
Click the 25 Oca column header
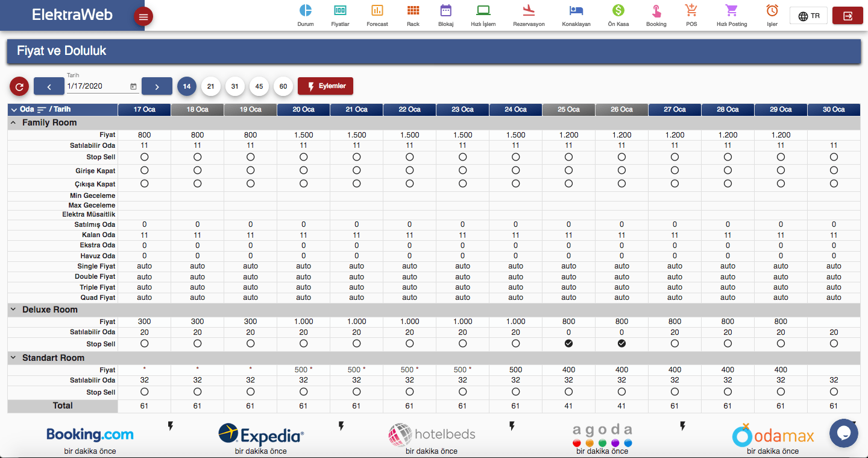(568, 110)
